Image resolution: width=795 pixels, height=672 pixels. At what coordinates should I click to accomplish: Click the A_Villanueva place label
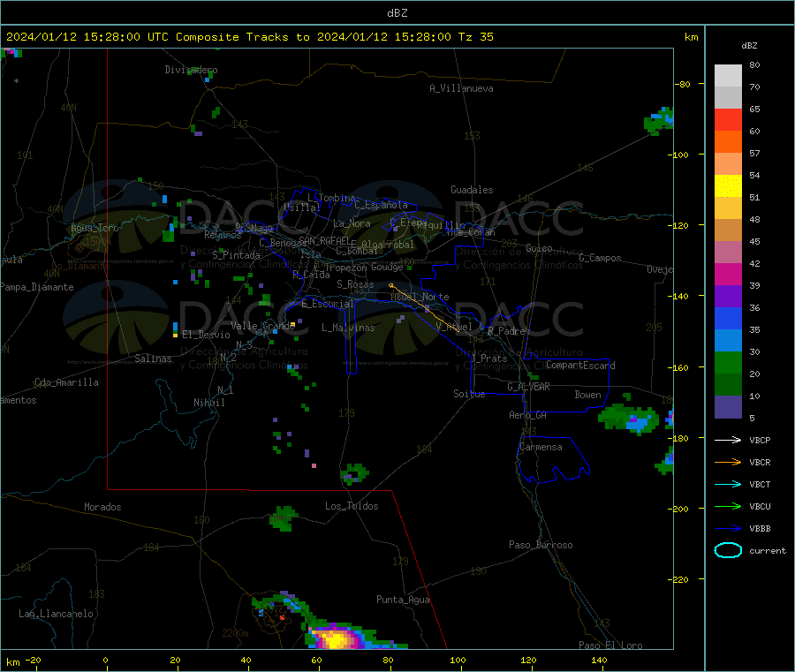[461, 88]
